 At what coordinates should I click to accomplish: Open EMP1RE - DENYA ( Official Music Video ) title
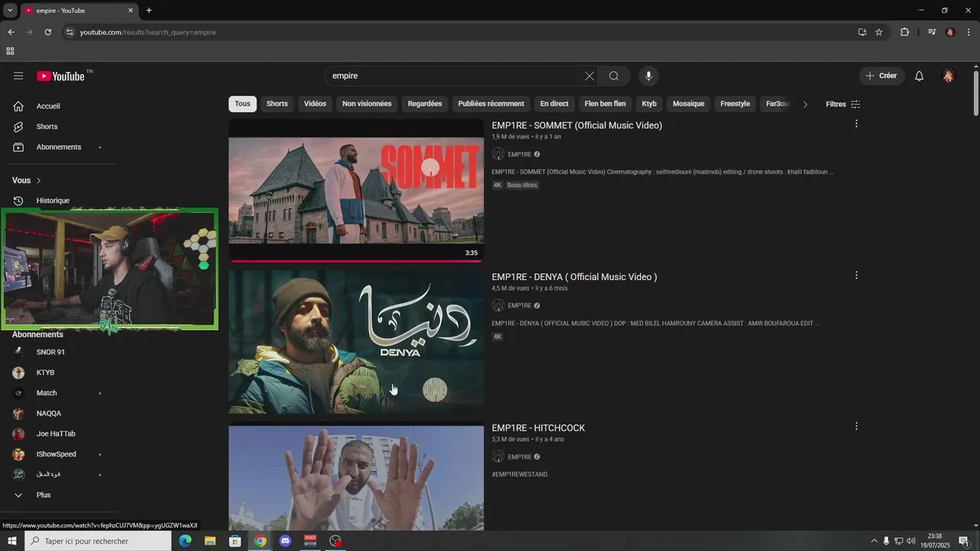(x=574, y=277)
